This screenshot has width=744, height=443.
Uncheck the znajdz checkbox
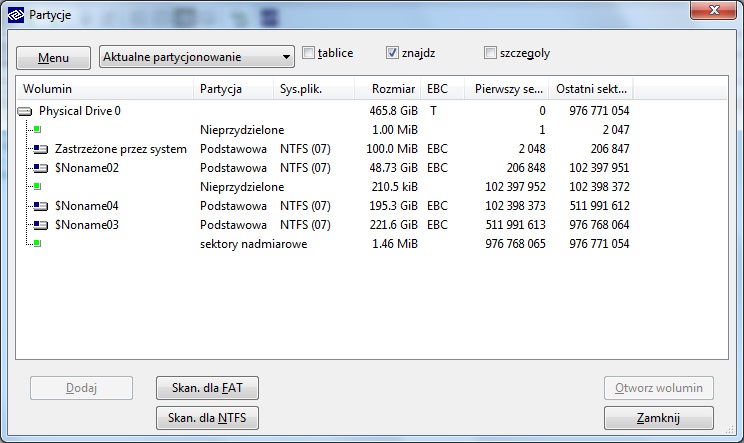392,53
